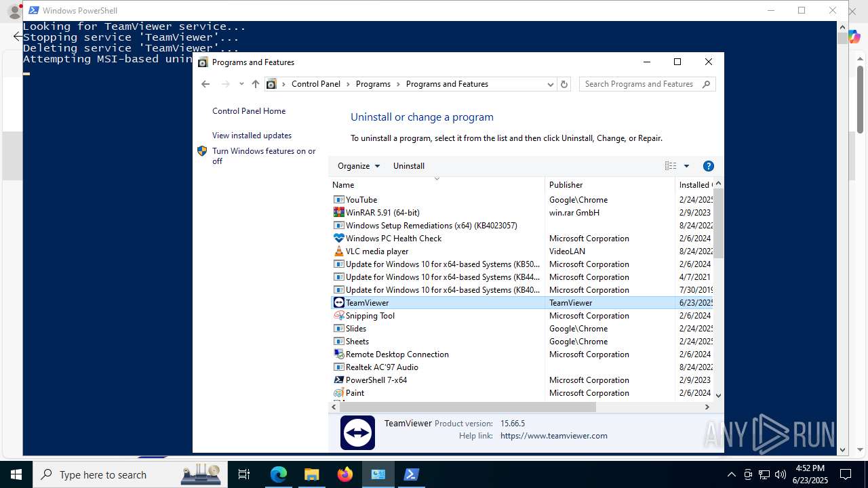Click Programs and Features breadcrumb segment
Viewport: 868px width, 488px height.
pyautogui.click(x=447, y=84)
